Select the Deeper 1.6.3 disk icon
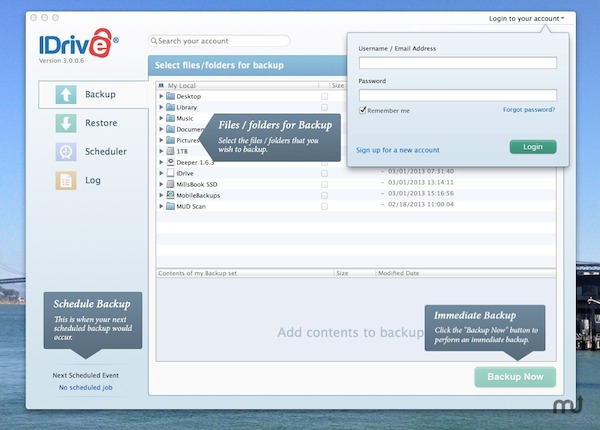Screen dimensions: 600x430 click(171, 162)
